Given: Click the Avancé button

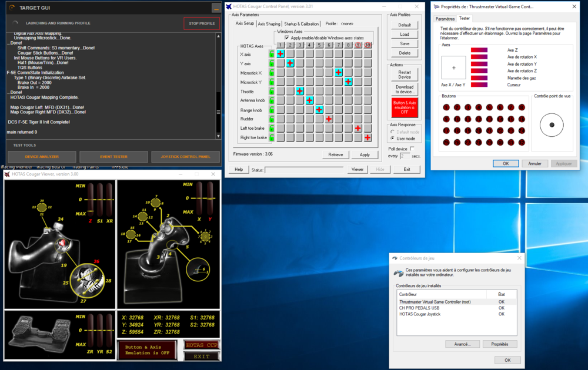Looking at the screenshot, I should [462, 344].
